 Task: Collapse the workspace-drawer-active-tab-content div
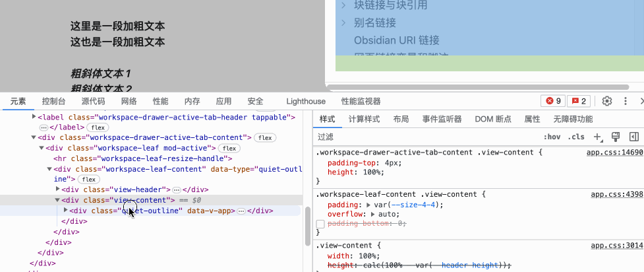point(34,137)
